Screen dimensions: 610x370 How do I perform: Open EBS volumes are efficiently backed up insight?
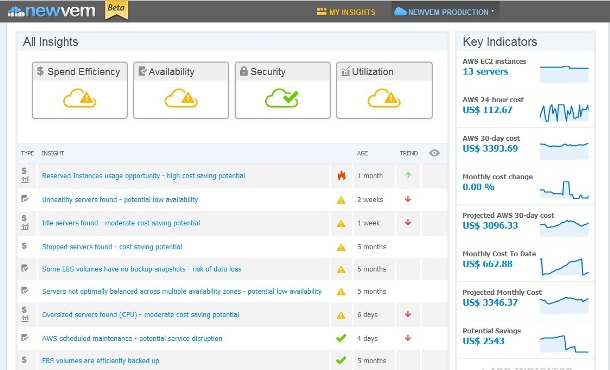(x=100, y=361)
